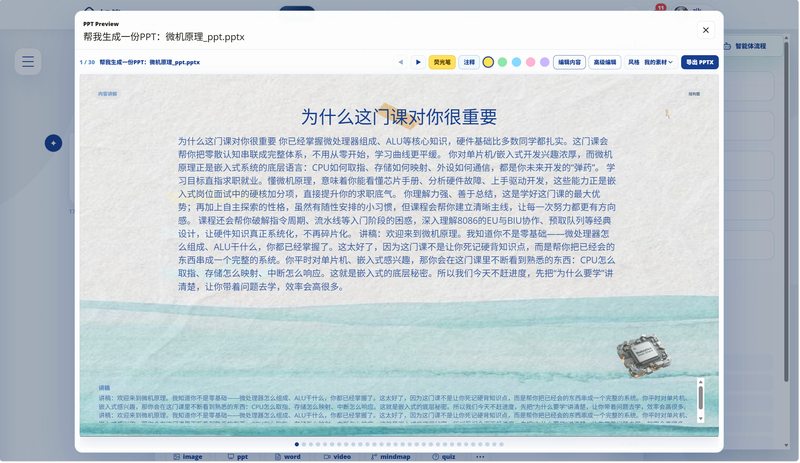Click the 讲稿 notes heading
The width and height of the screenshot is (800, 463).
[104, 388]
